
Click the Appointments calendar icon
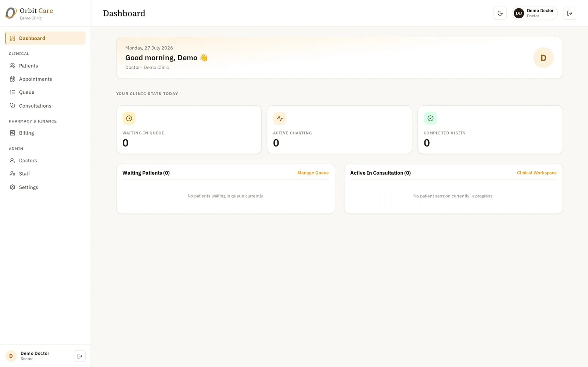pyautogui.click(x=12, y=79)
